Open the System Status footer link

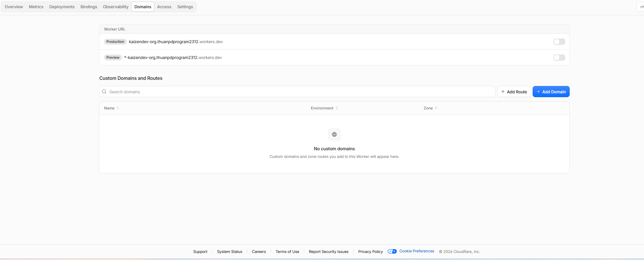(x=230, y=251)
